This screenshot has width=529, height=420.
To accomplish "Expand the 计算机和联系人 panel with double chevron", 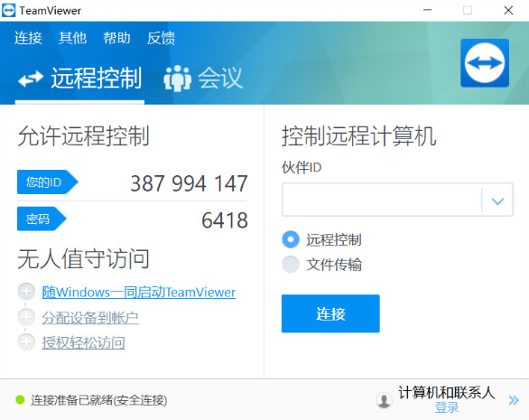I will [514, 400].
